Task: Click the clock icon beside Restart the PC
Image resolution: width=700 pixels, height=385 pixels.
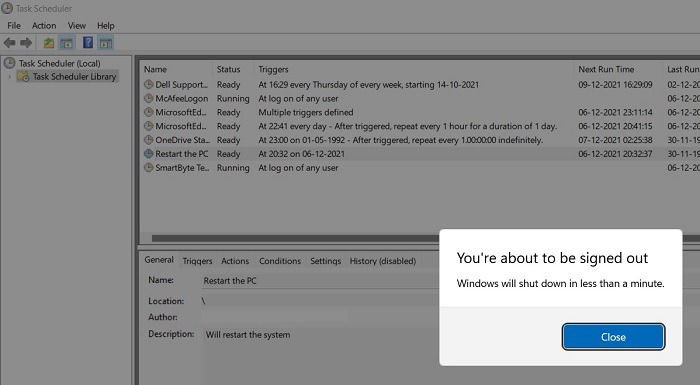Action: [x=149, y=154]
